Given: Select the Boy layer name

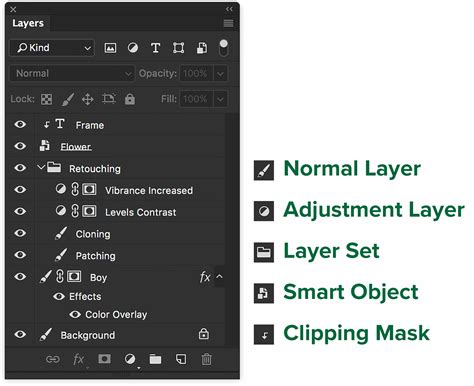Looking at the screenshot, I should pos(99,278).
